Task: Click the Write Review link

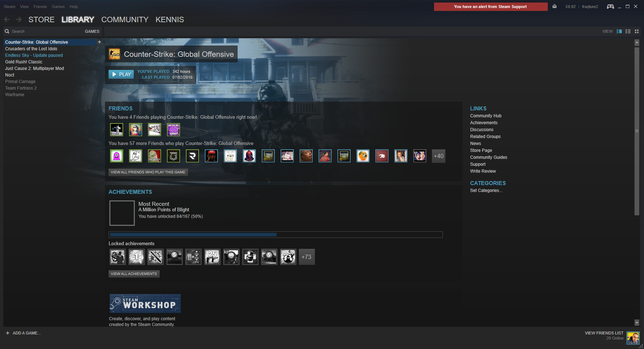Action: [483, 171]
